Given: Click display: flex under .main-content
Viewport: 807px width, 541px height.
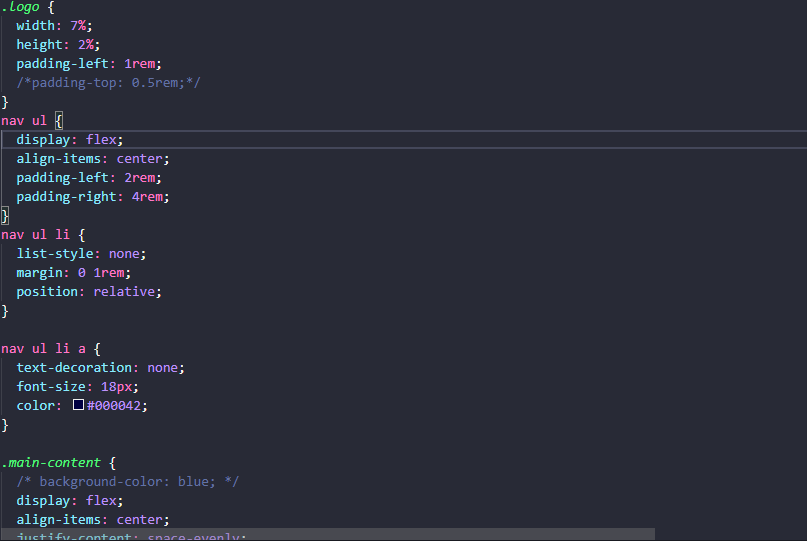Looking at the screenshot, I should [x=70, y=501].
